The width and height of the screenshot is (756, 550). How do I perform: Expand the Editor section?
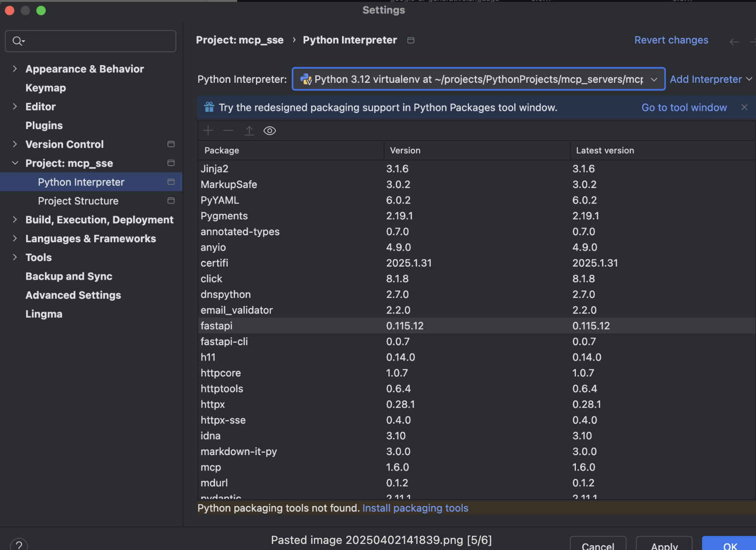click(15, 107)
